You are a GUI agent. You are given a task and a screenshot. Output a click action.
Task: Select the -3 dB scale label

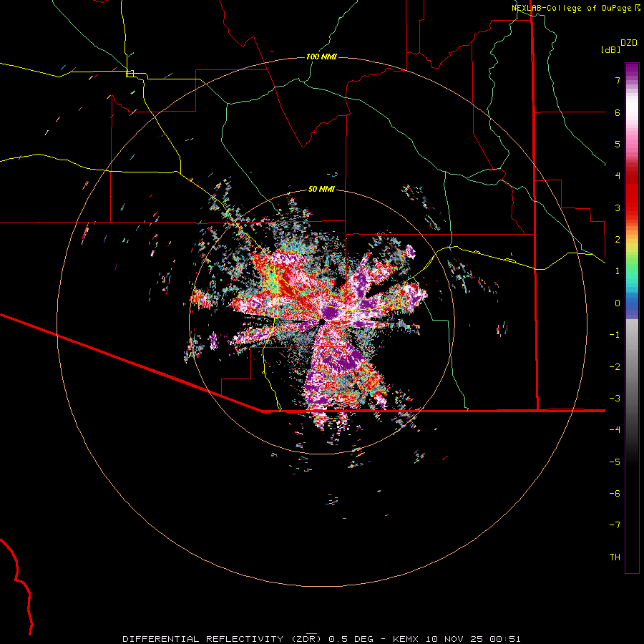[x=615, y=399]
